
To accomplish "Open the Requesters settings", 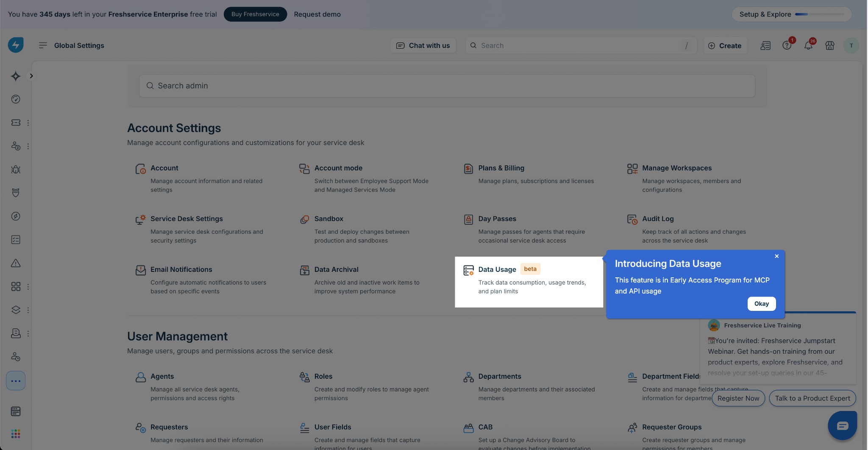I will [169, 427].
